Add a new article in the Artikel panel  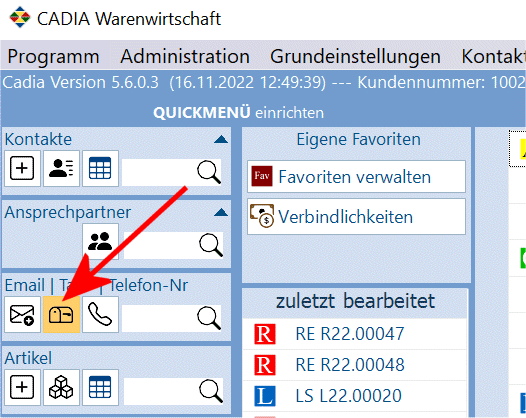22,387
